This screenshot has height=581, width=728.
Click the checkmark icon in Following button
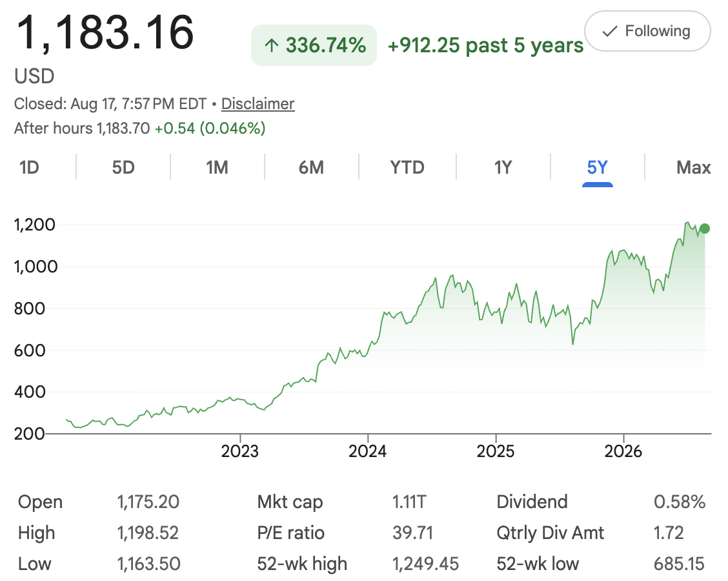[610, 32]
